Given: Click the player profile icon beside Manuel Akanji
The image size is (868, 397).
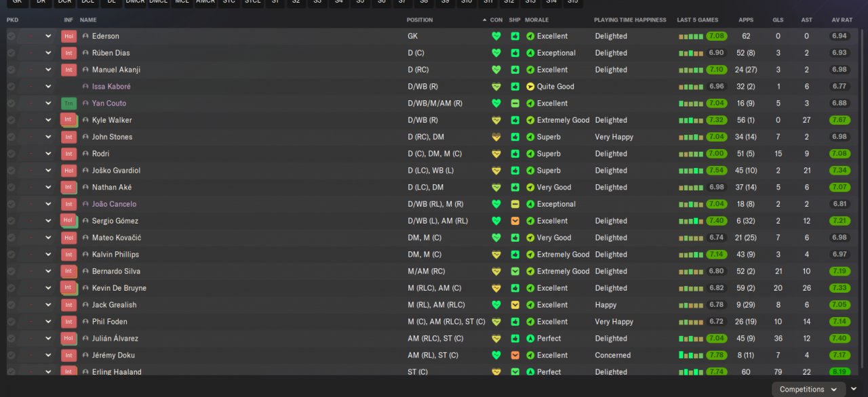Looking at the screenshot, I should 85,70.
